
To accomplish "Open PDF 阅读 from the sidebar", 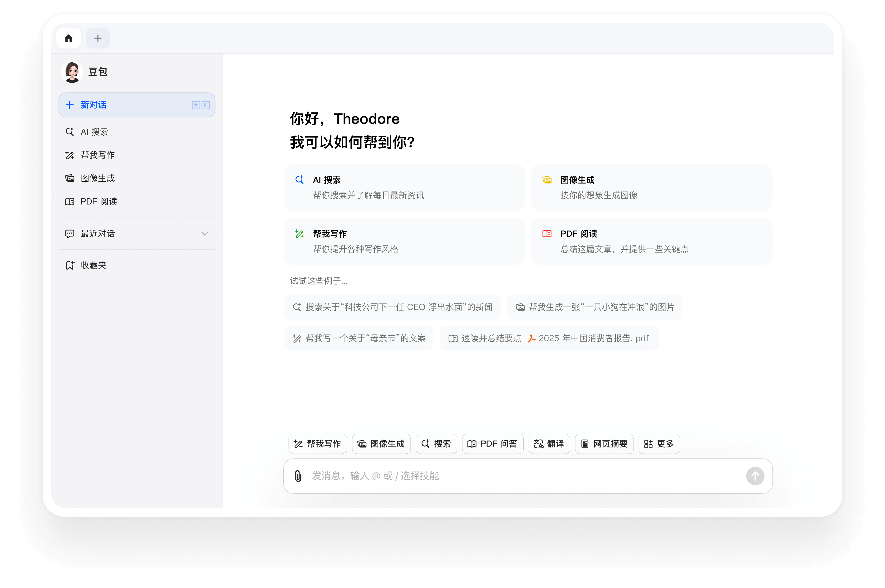I will click(x=99, y=201).
